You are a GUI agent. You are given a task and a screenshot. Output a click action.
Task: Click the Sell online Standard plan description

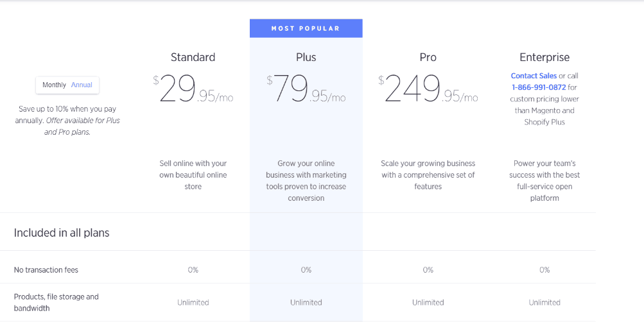193,174
